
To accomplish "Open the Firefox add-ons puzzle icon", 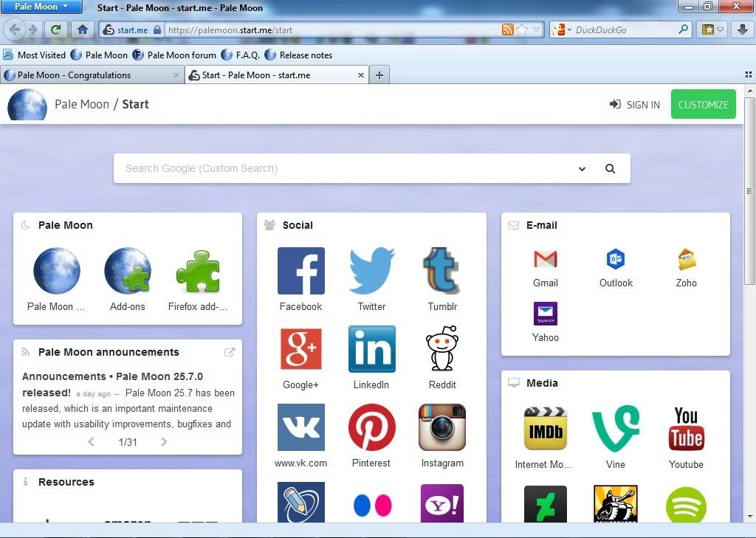I will click(x=198, y=271).
